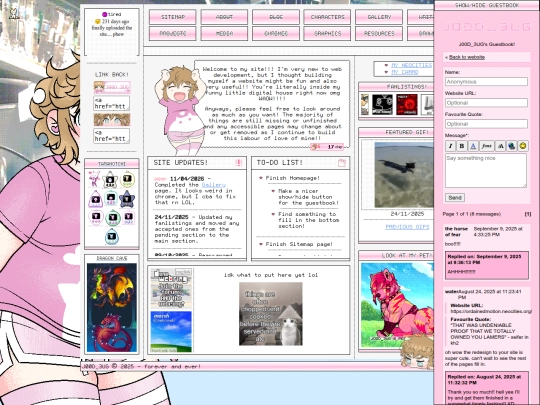Click the red fanlisting badge
Viewport: 540px width, 405px height.
[x=406, y=104]
